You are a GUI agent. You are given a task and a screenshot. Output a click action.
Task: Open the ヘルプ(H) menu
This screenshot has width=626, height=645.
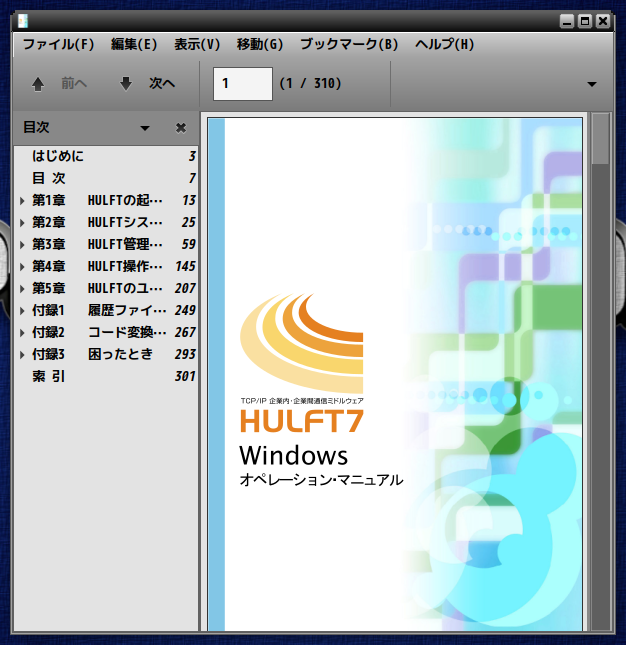[445, 44]
